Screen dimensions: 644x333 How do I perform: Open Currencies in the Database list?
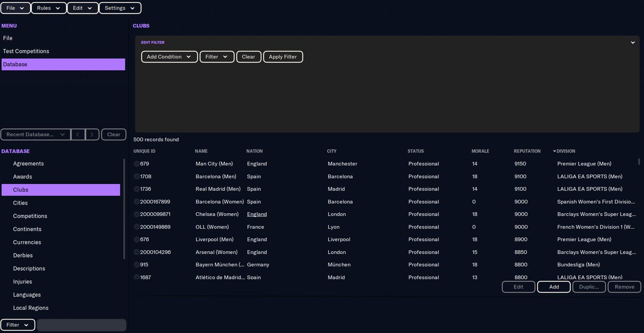click(61, 242)
